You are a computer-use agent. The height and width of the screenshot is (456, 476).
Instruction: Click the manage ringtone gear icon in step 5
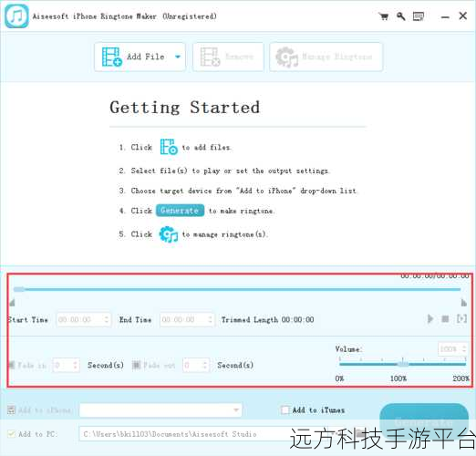pos(169,234)
